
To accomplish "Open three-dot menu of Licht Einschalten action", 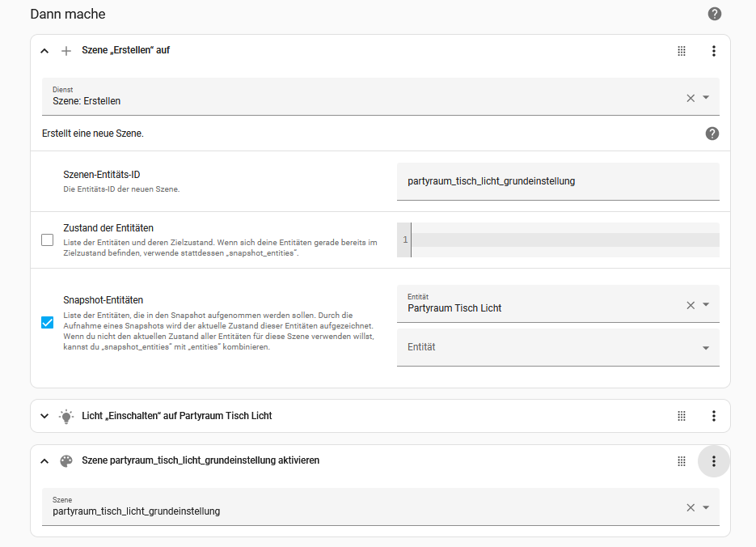I will 713,416.
